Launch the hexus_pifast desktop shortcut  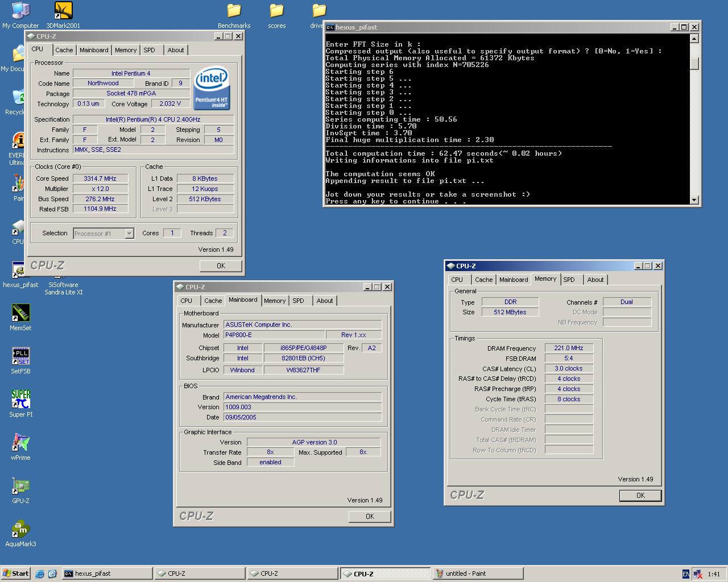pos(20,275)
